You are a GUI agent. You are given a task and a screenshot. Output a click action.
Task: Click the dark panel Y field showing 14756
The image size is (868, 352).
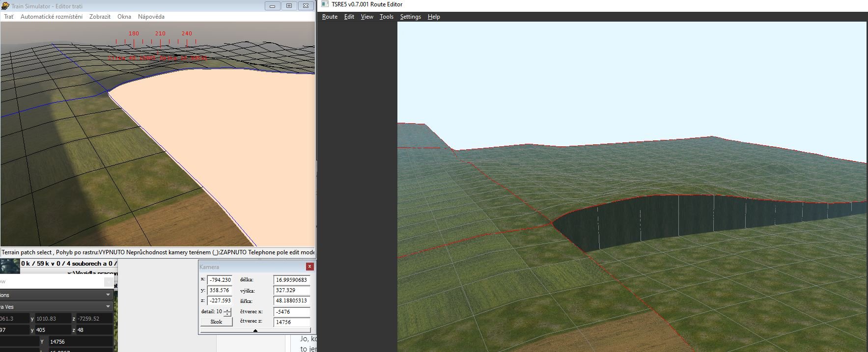click(x=80, y=341)
